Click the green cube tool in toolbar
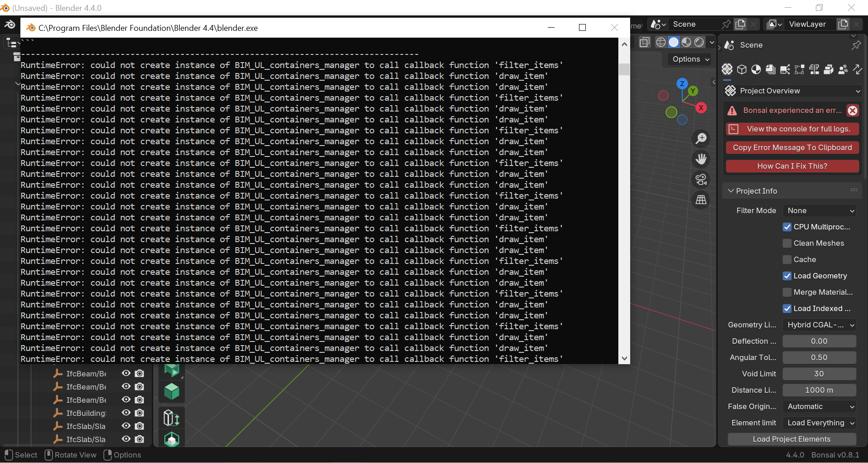 pyautogui.click(x=172, y=391)
